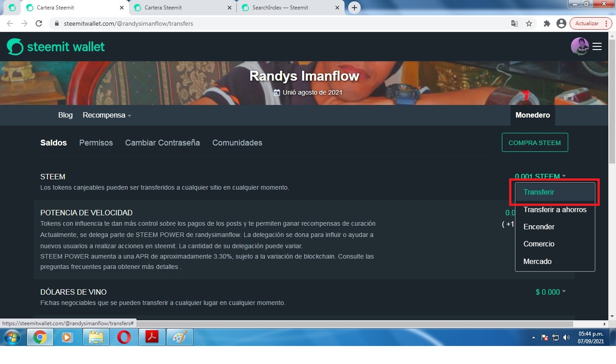Click the Randys Imanflow profile name
This screenshot has width=616, height=364.
304,76
